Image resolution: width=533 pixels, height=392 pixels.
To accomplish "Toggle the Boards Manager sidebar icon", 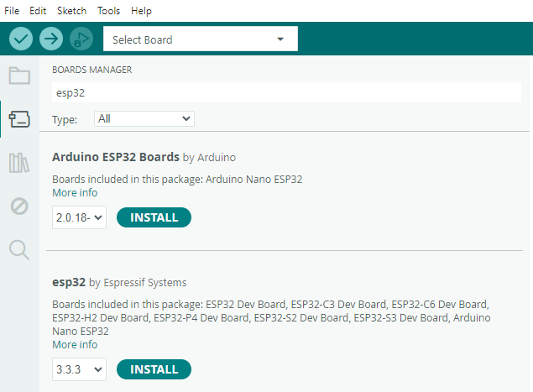I will click(x=19, y=119).
